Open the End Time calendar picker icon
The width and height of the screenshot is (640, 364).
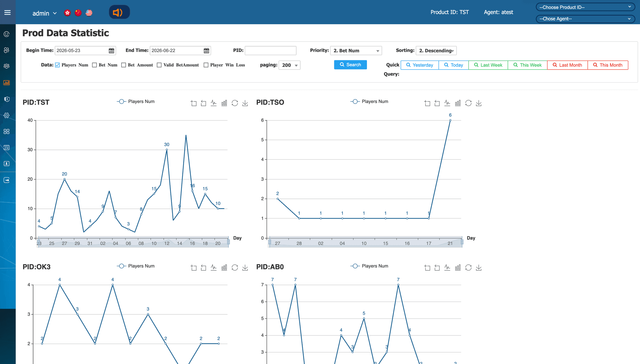(207, 51)
